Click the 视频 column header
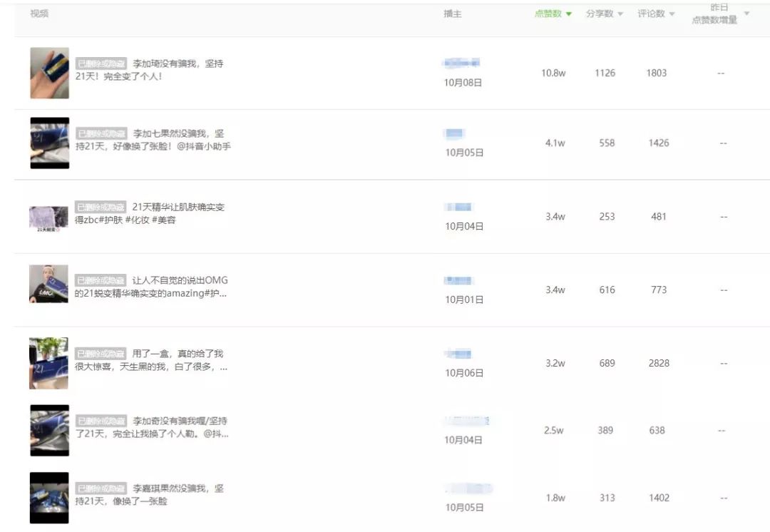 click(x=39, y=13)
